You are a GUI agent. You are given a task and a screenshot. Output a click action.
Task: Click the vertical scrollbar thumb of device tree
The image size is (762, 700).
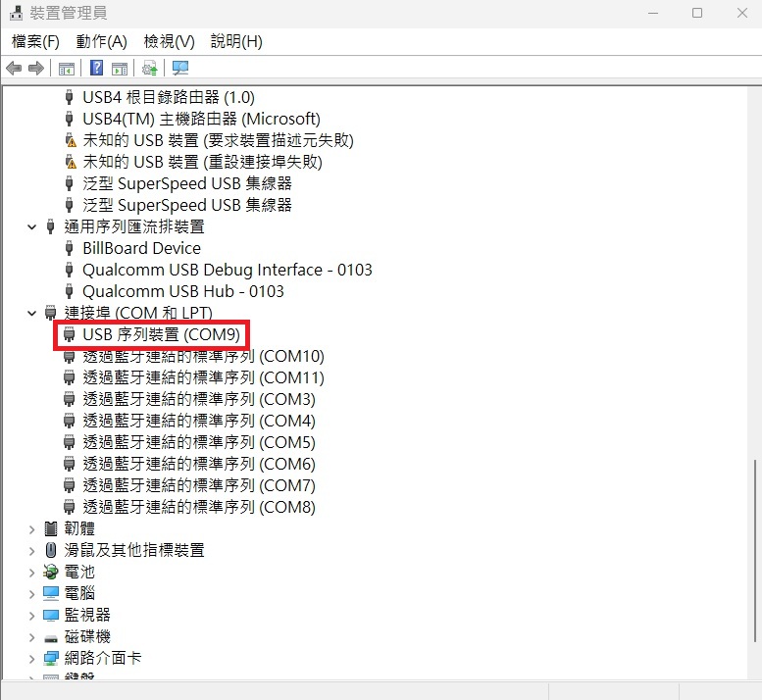[x=755, y=550]
